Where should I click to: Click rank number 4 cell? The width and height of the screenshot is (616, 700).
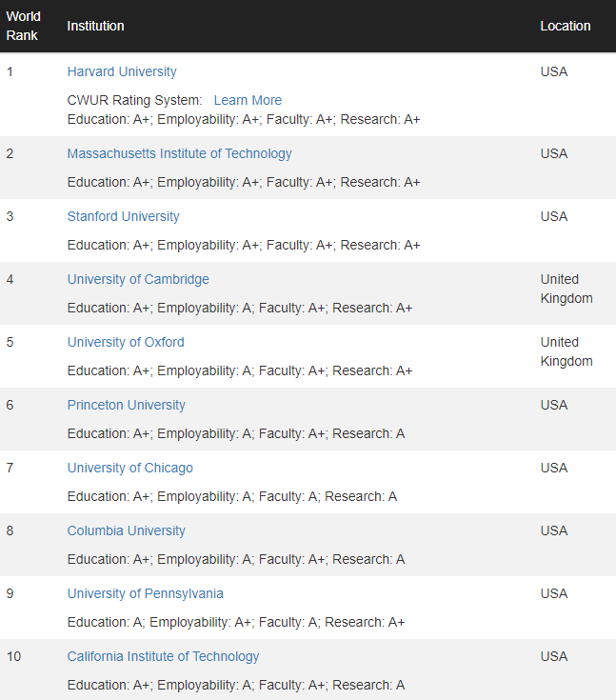[10, 279]
